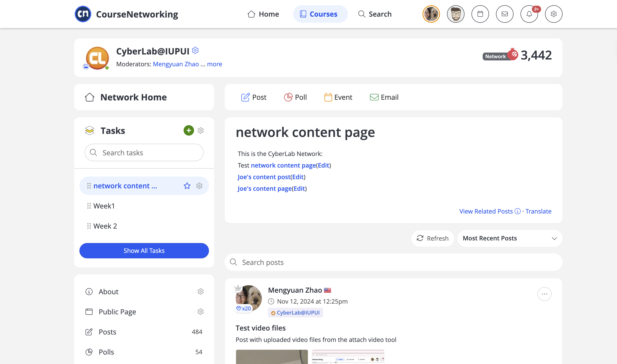Screen dimensions: 617x364
Task: Click the Tasks stacked layers icon
Action: [x=89, y=131]
